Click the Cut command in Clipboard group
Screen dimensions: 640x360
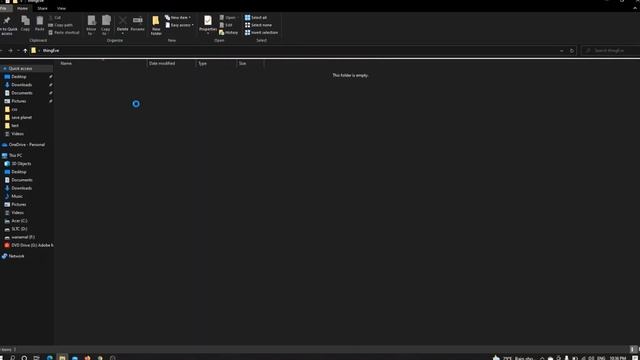[55, 18]
